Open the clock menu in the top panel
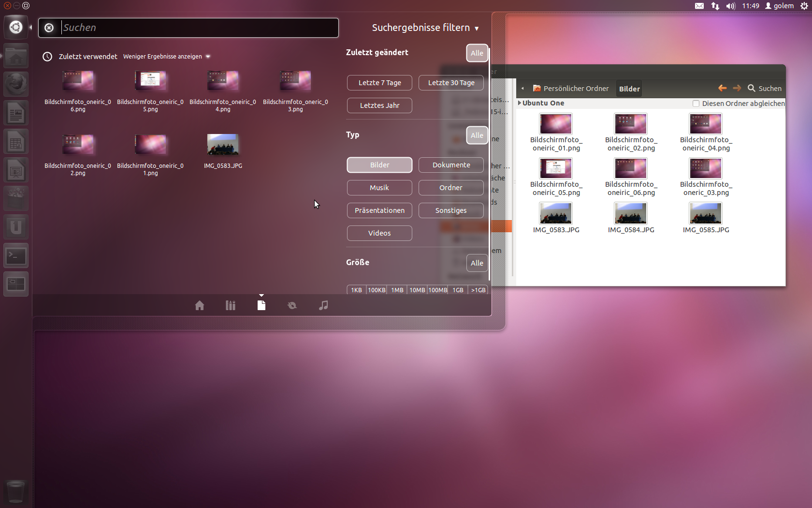Screen dimensions: 812x508 click(751, 5)
